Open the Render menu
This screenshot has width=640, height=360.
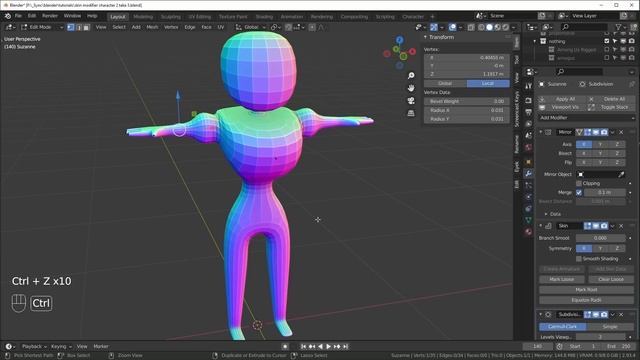pos(50,16)
